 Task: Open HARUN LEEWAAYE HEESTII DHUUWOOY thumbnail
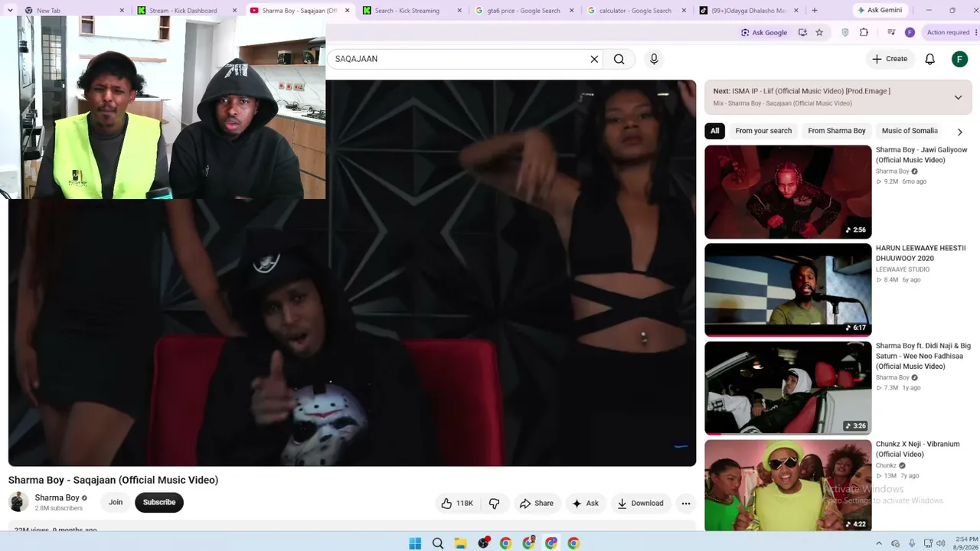pos(788,290)
